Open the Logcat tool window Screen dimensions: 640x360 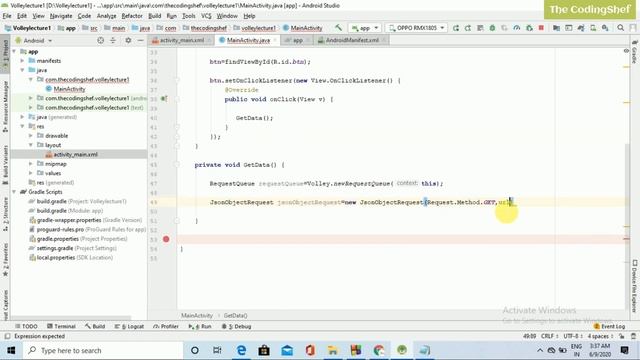tap(129, 327)
